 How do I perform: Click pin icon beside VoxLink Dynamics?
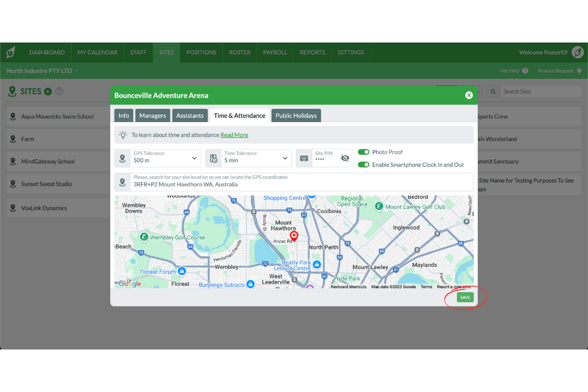13,208
